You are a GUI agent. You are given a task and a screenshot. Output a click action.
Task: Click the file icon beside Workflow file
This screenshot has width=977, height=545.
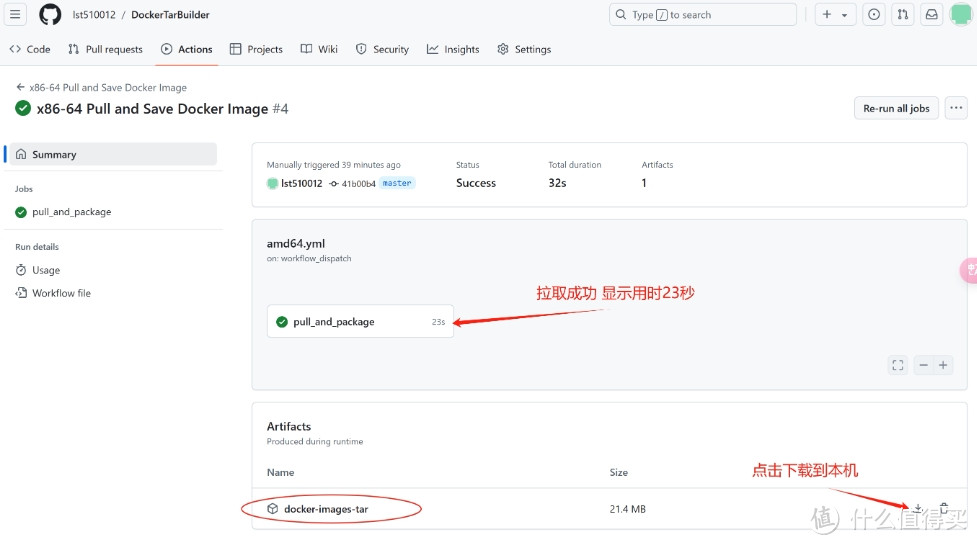click(x=21, y=293)
